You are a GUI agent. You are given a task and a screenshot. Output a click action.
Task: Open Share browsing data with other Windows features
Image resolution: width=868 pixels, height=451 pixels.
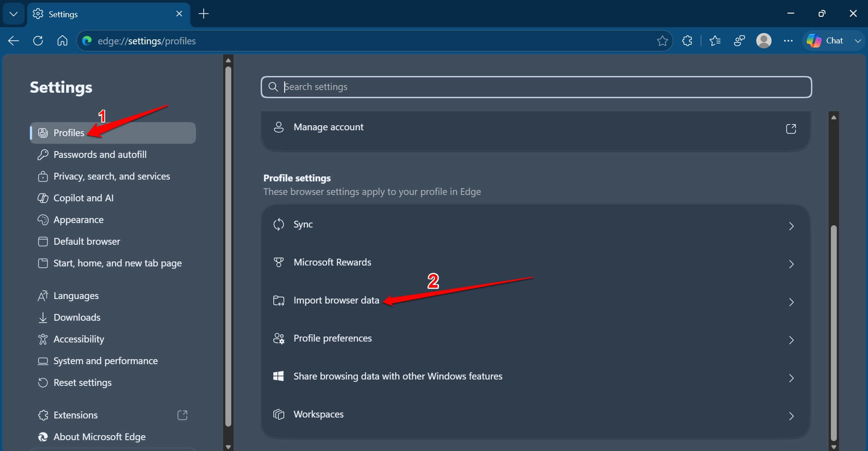point(535,377)
